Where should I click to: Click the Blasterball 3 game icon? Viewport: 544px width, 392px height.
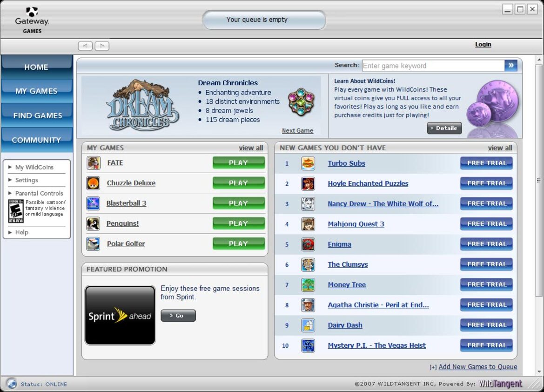point(93,203)
